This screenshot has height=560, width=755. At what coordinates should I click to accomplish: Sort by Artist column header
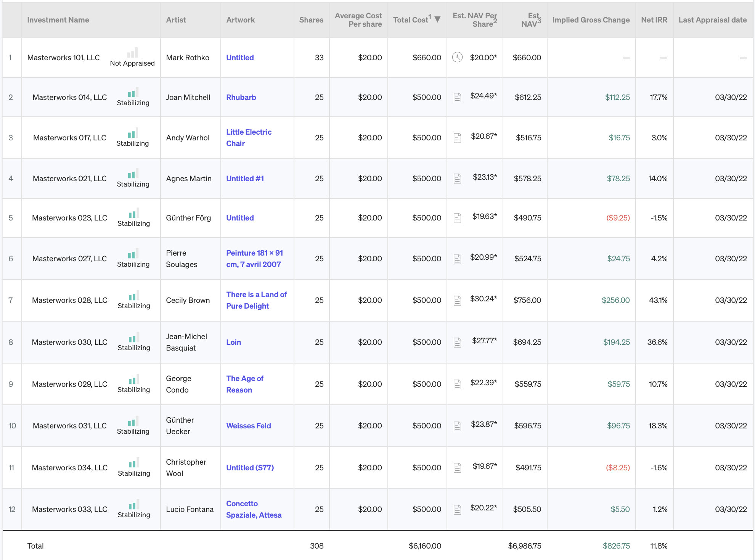pyautogui.click(x=176, y=20)
